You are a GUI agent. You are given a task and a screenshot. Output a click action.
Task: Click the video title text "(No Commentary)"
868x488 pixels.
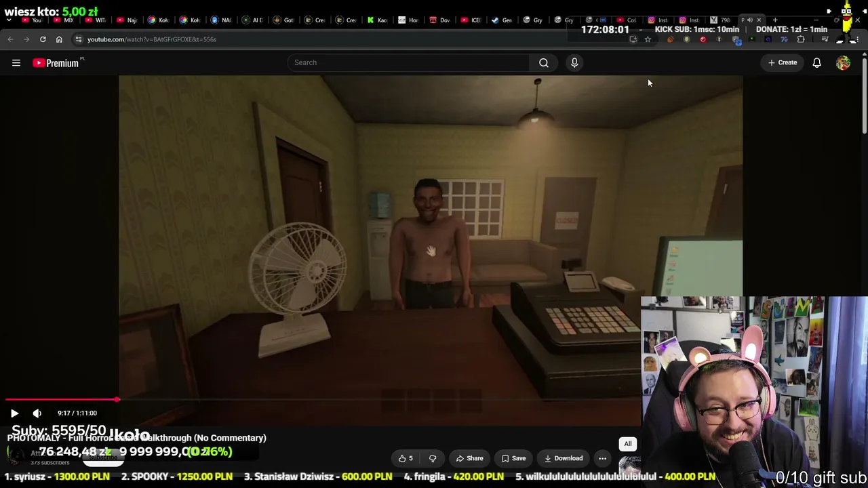tap(230, 439)
